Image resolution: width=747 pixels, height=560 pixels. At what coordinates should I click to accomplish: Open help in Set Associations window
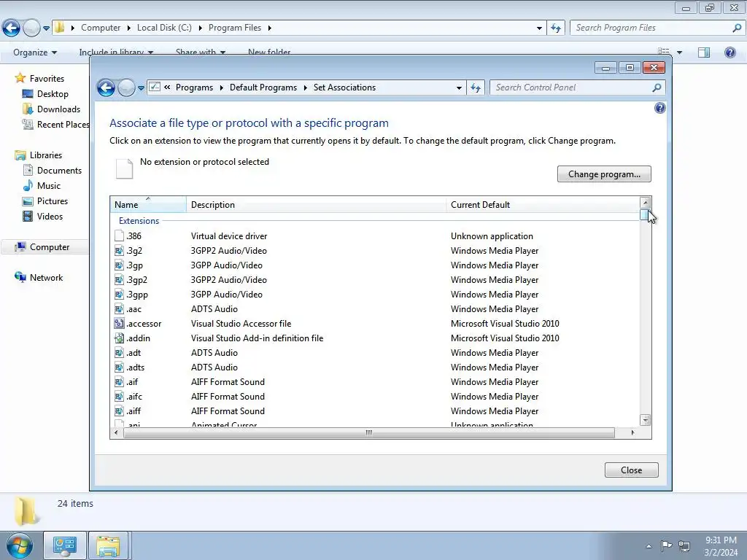pos(659,108)
